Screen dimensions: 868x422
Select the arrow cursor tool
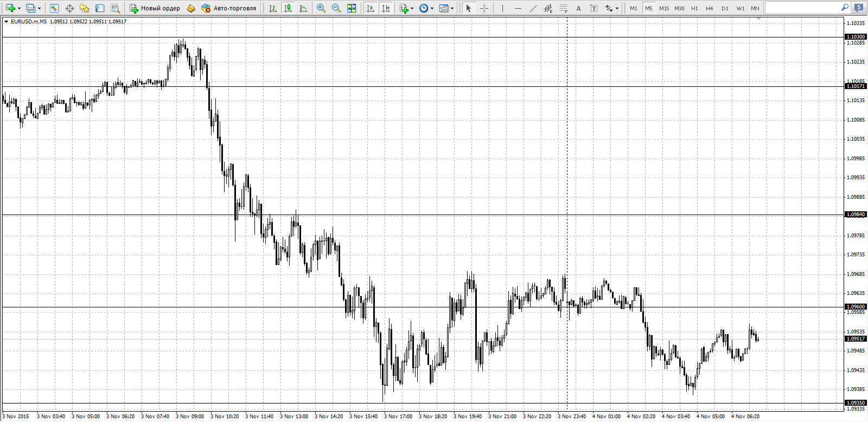pos(469,8)
